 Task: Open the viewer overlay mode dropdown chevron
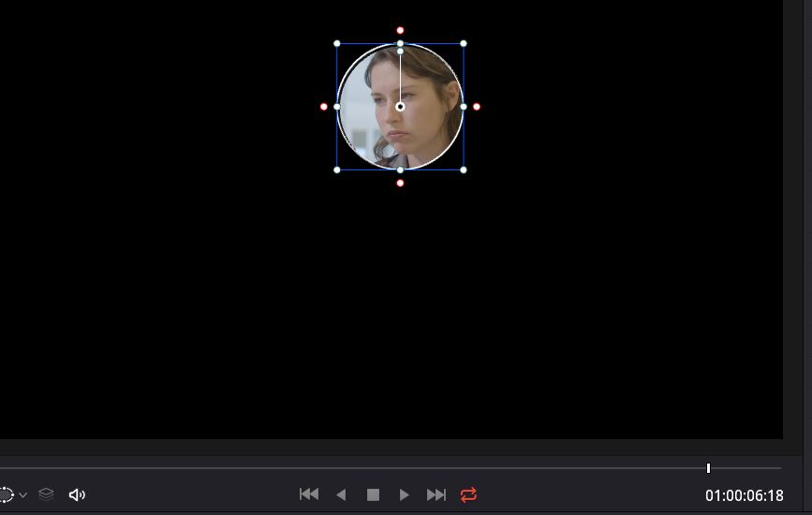coord(22,495)
